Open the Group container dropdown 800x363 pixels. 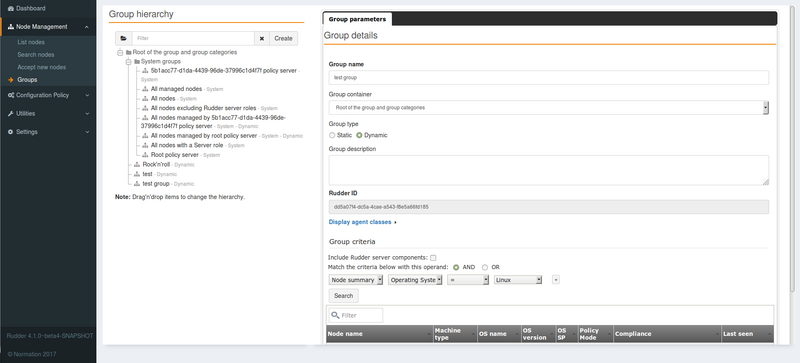[x=548, y=108]
